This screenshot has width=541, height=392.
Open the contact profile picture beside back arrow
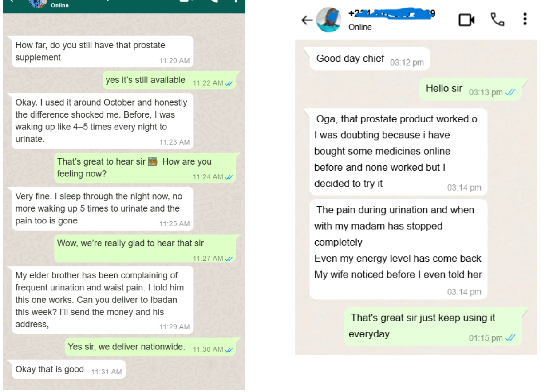329,20
